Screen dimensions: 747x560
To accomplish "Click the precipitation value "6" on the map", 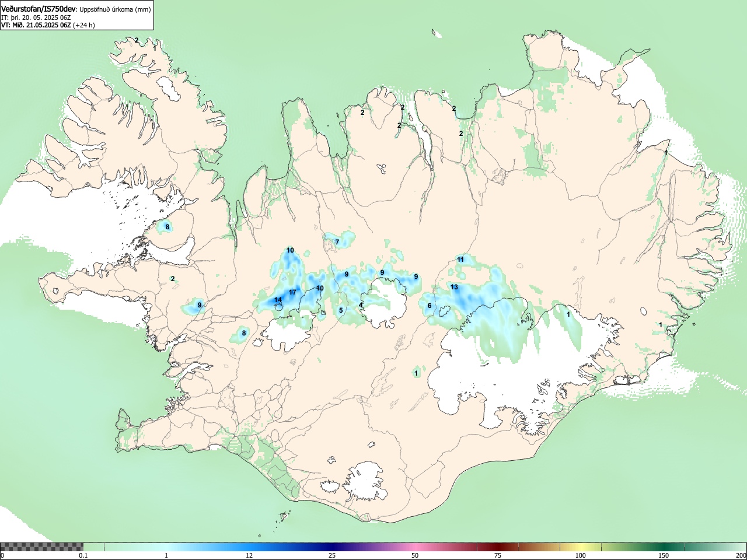I will pos(430,306).
